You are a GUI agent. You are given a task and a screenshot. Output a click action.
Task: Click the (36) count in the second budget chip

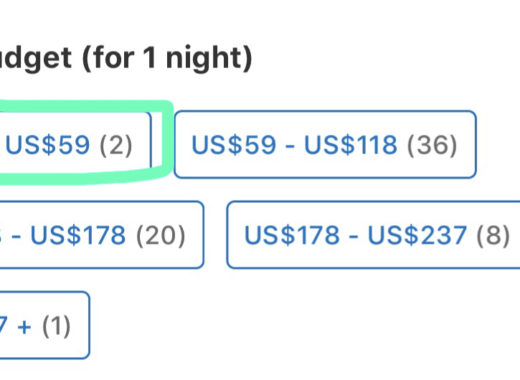[432, 145]
